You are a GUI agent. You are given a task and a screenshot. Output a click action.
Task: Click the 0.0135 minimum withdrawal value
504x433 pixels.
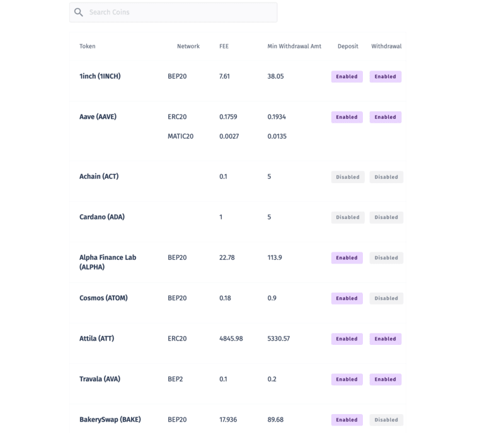coord(277,136)
